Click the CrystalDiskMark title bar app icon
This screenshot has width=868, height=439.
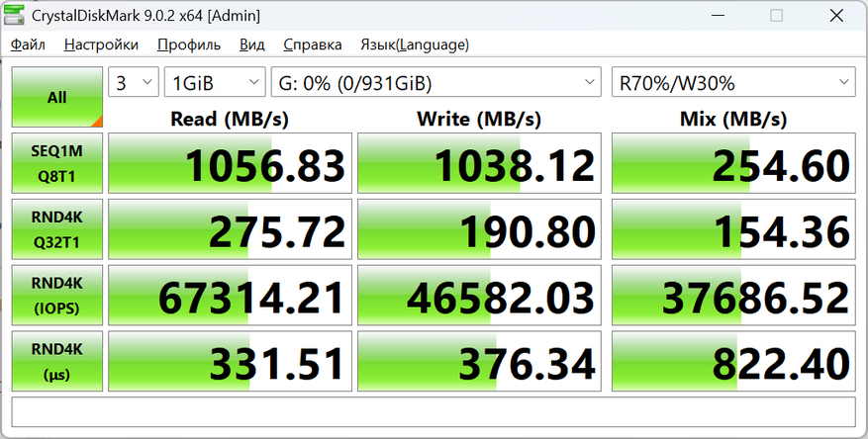(x=15, y=15)
